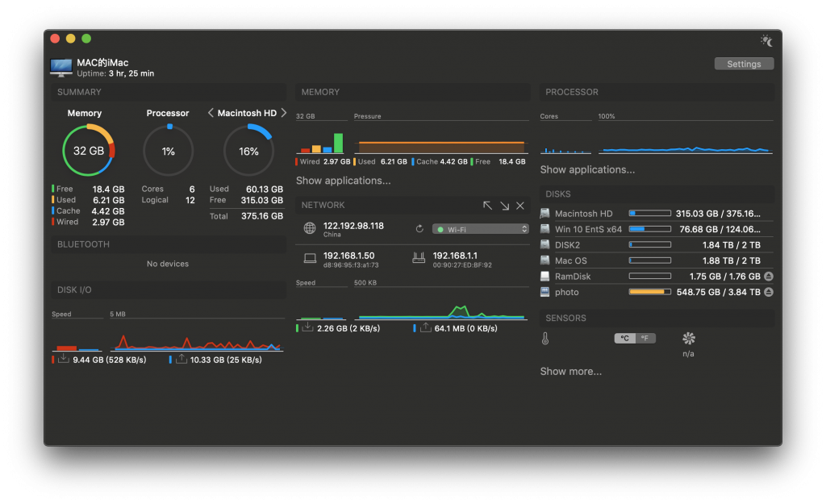Click the Uptime 3 hr, 25 min text
Viewport: 826px width, 504px height.
115,73
